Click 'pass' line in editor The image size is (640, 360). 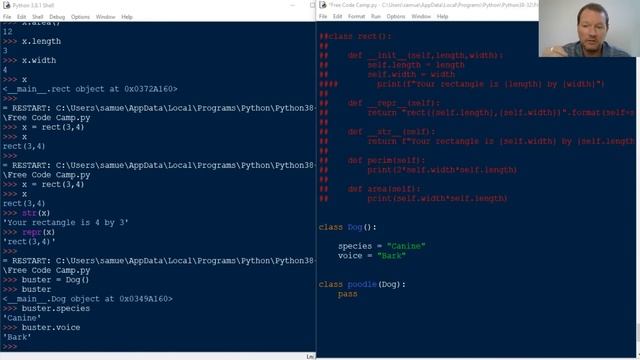(x=347, y=294)
